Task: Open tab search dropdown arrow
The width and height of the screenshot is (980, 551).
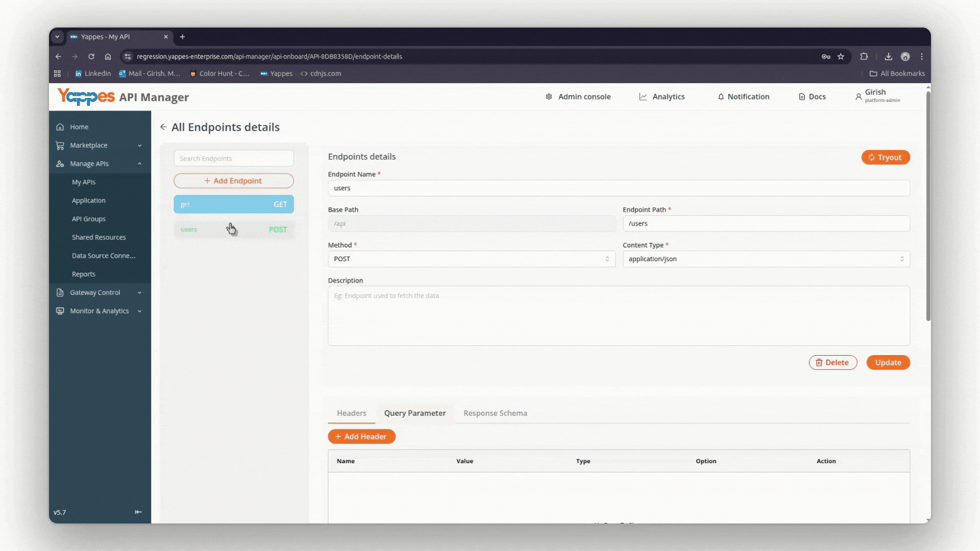Action: click(x=57, y=37)
